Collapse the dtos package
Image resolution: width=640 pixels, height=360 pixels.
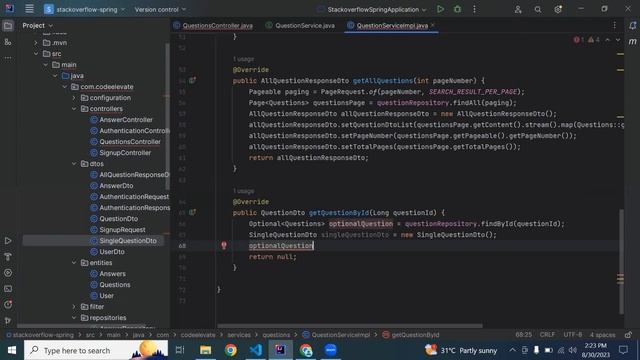point(74,164)
